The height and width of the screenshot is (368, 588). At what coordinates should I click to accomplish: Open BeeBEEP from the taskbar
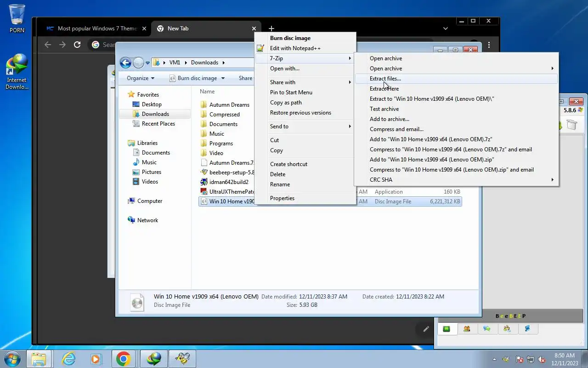click(182, 359)
